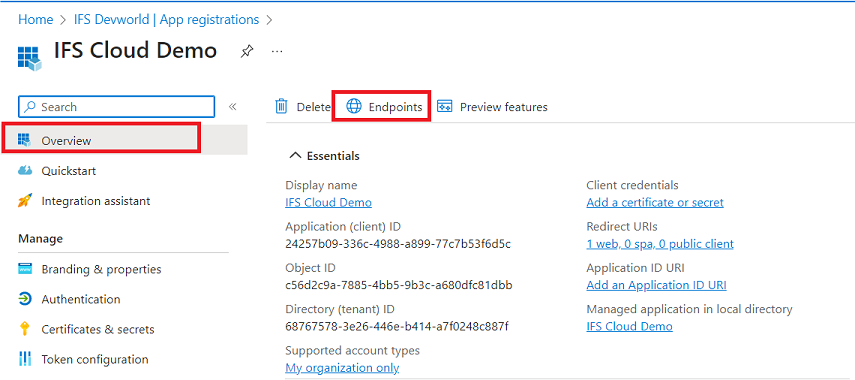Collapse the sidebar with double chevron
The image size is (855, 380).
coord(232,107)
